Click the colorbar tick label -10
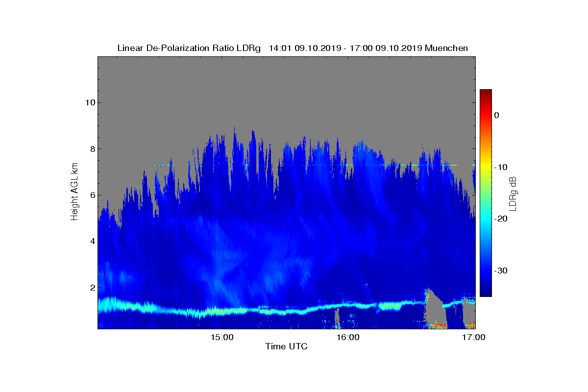 [500, 167]
